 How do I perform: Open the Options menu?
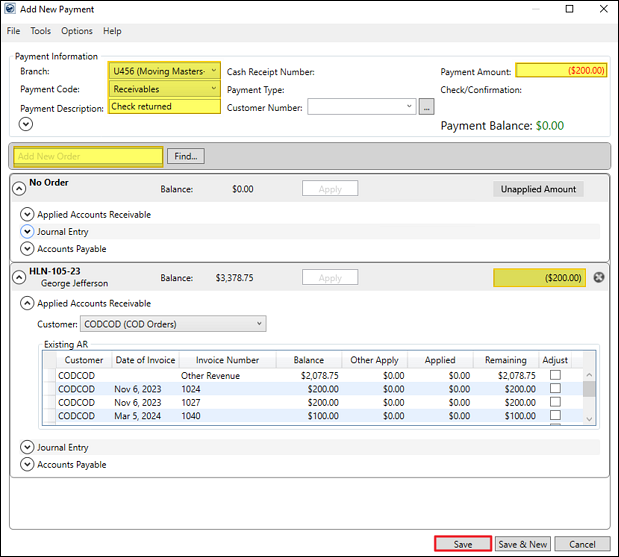coord(77,31)
